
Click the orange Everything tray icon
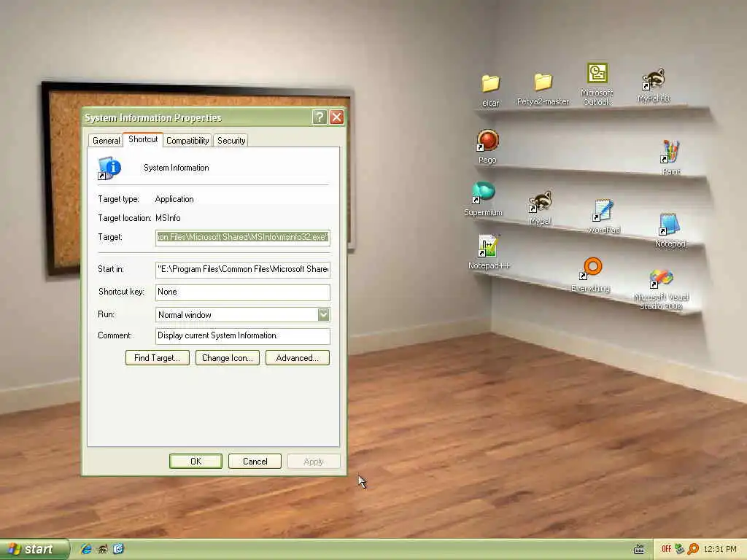click(693, 549)
